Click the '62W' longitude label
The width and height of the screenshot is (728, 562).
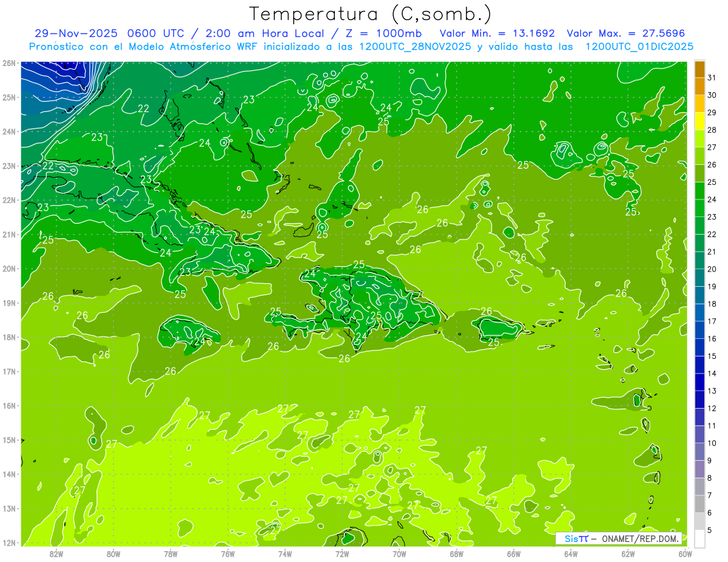[x=628, y=554]
